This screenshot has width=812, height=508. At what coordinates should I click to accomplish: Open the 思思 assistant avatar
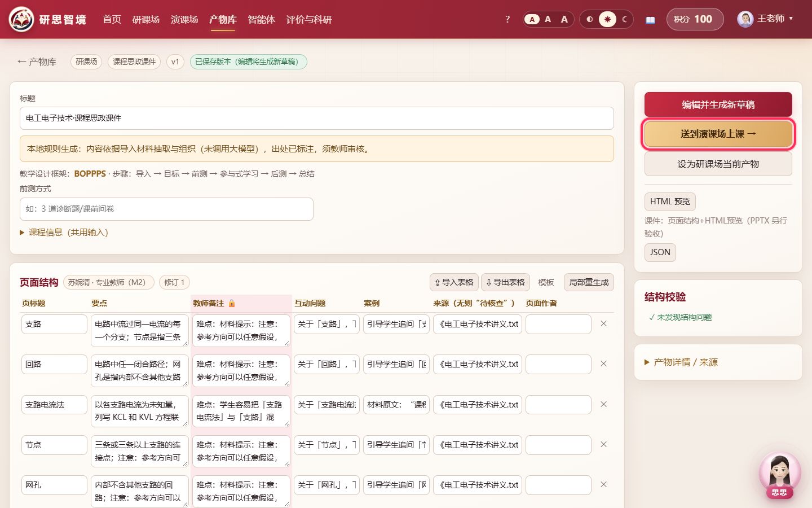click(780, 475)
